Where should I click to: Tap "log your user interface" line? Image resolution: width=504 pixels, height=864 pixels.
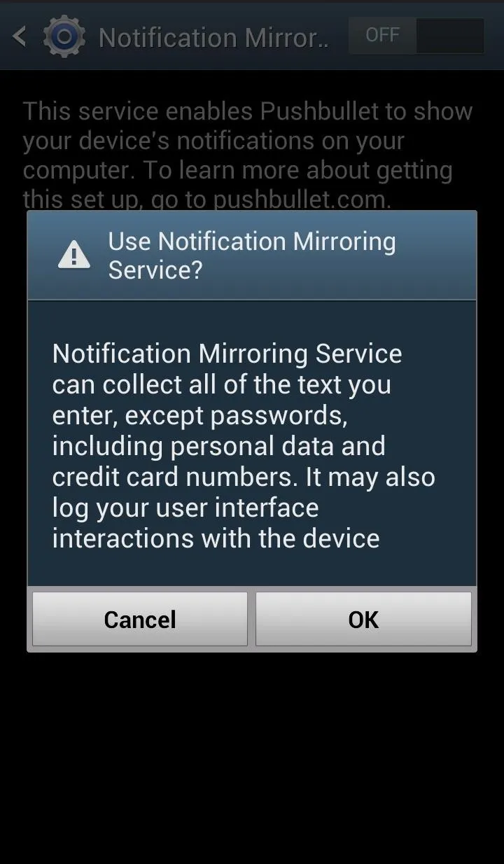click(185, 509)
